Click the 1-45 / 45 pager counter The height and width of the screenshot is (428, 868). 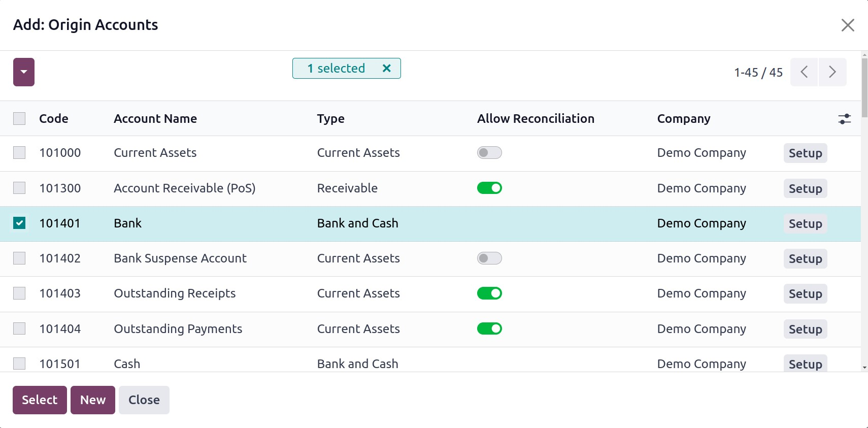pyautogui.click(x=758, y=73)
